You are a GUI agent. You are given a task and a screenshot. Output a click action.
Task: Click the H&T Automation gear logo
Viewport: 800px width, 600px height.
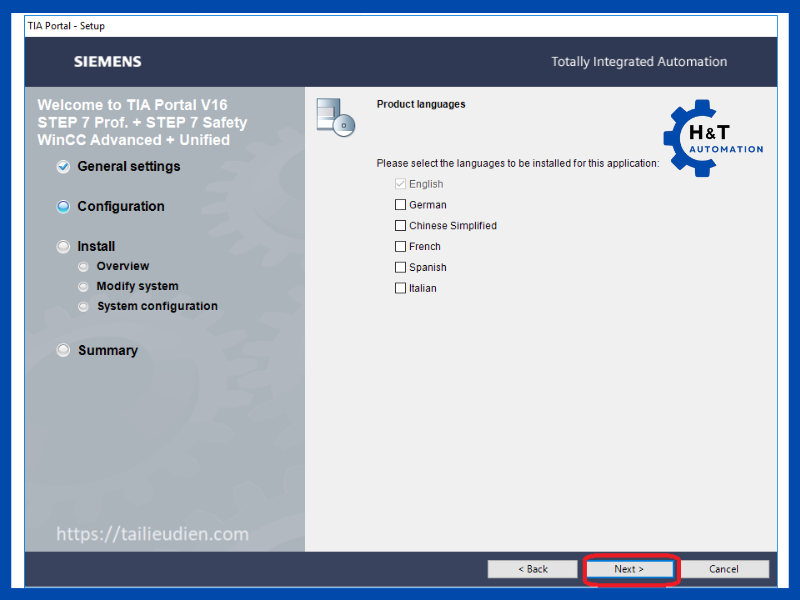pos(711,138)
